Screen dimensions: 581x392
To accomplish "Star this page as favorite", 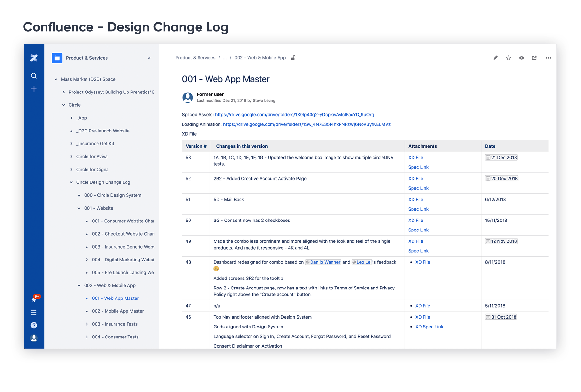I will point(509,58).
